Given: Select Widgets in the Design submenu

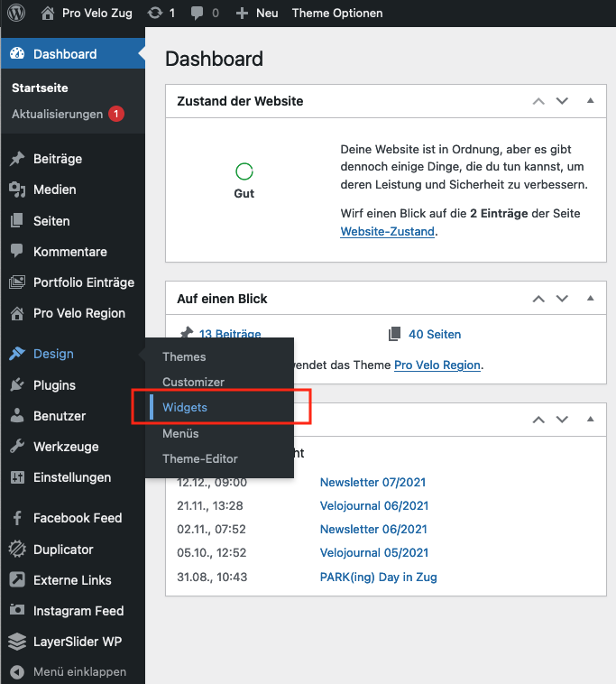Looking at the screenshot, I should point(185,408).
